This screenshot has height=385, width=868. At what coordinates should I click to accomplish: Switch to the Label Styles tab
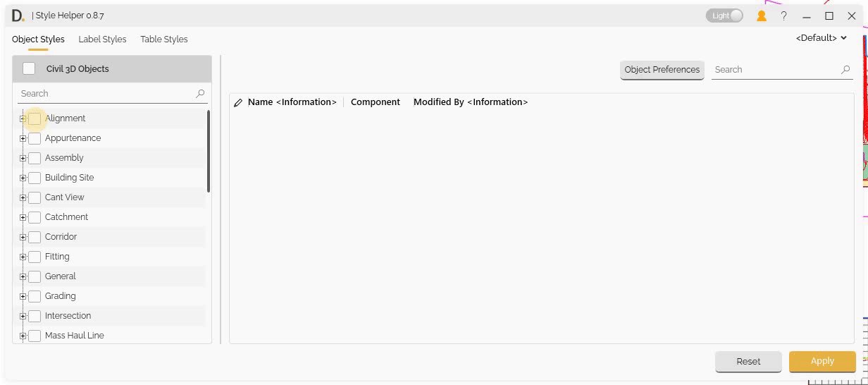(x=102, y=39)
